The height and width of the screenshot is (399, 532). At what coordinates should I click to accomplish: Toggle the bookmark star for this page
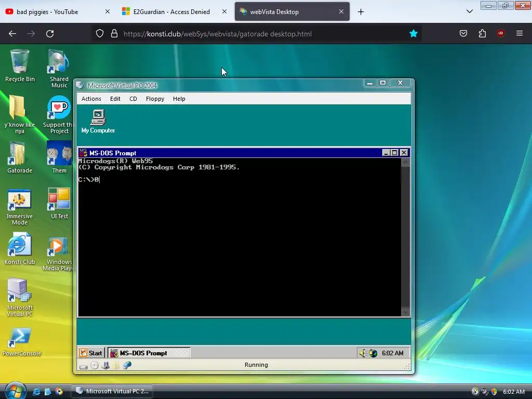click(413, 33)
